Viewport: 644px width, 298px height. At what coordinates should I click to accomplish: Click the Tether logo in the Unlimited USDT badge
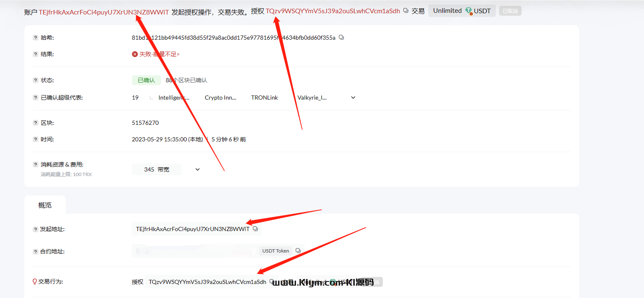pos(469,11)
